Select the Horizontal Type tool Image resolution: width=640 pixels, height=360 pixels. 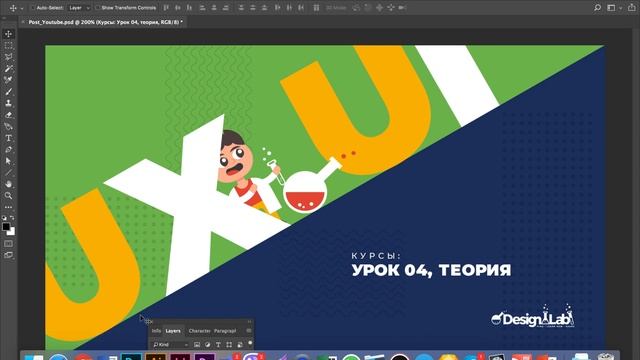pos(9,138)
